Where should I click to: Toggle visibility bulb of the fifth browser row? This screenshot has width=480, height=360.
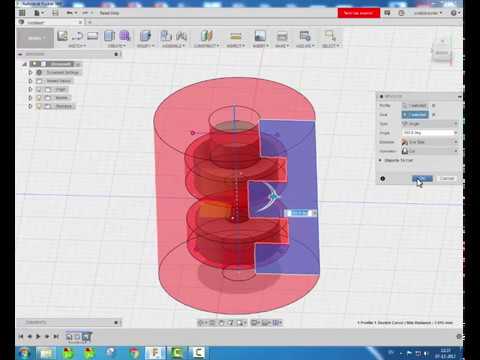39,98
